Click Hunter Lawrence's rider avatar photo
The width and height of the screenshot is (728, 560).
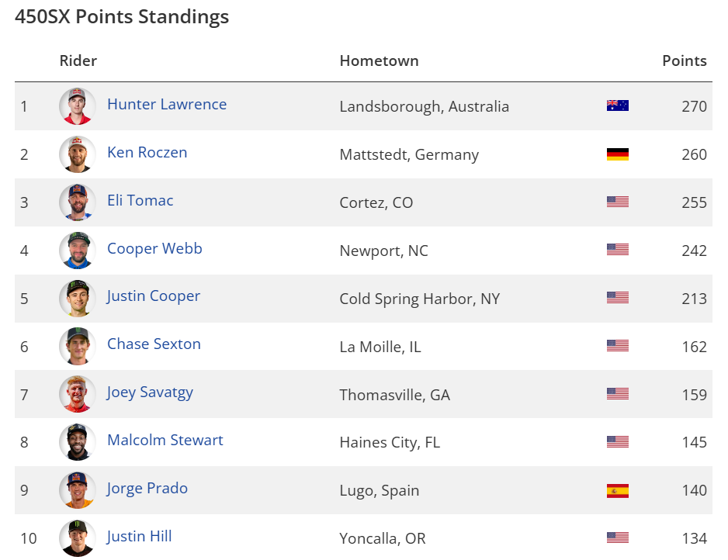pos(78,106)
